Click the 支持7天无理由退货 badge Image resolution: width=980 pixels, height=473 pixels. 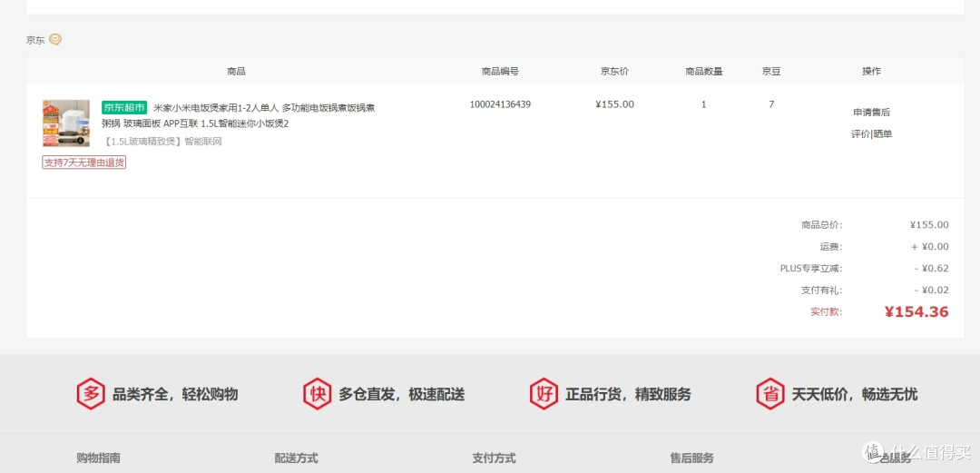click(x=84, y=163)
